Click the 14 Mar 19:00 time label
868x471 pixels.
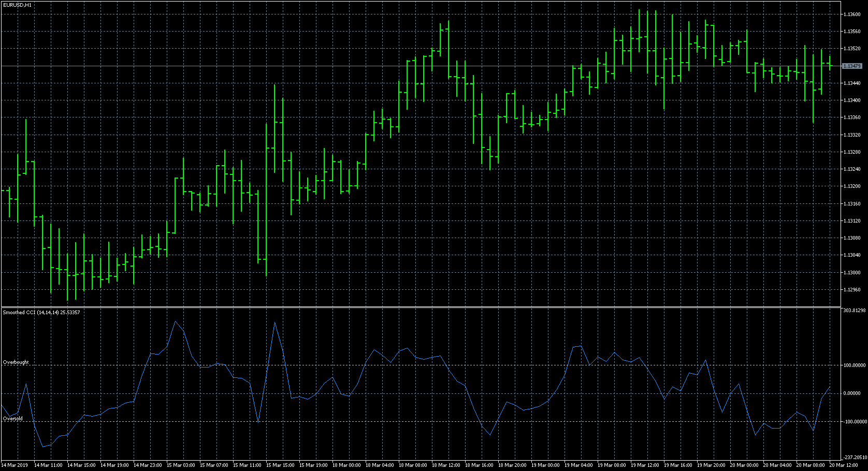pos(114,465)
